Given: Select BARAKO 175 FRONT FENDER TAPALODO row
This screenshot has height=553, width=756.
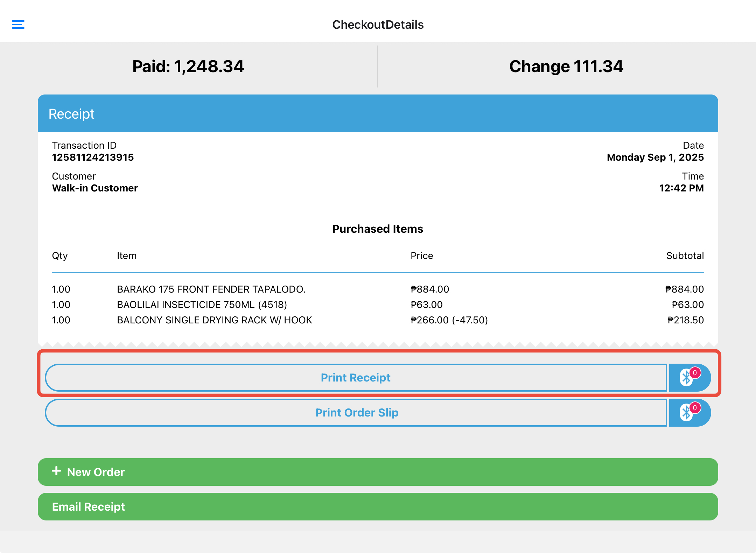Looking at the screenshot, I should pyautogui.click(x=211, y=289).
